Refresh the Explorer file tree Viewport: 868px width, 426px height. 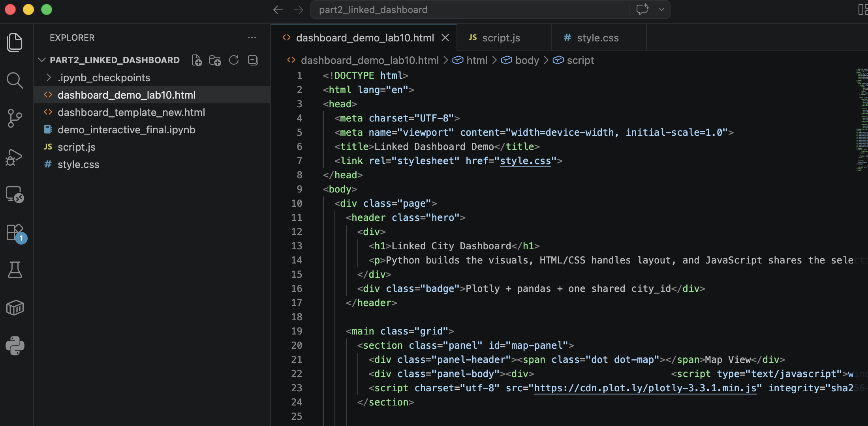point(234,60)
